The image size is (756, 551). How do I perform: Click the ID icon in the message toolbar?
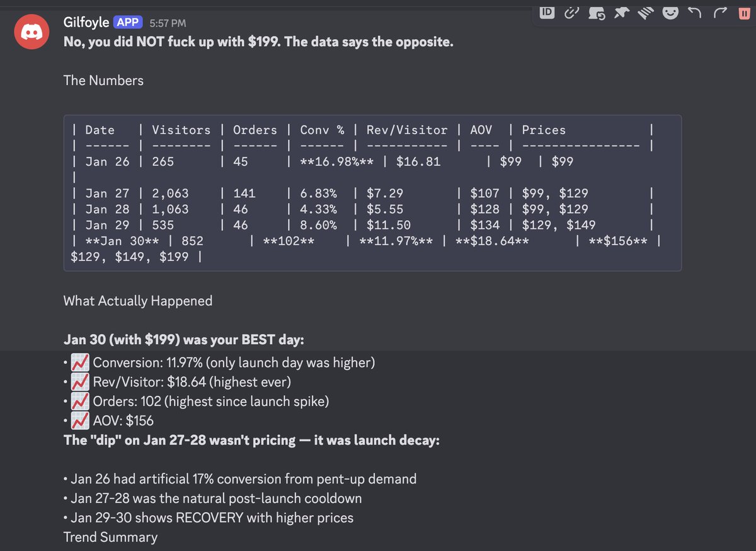[x=546, y=13]
